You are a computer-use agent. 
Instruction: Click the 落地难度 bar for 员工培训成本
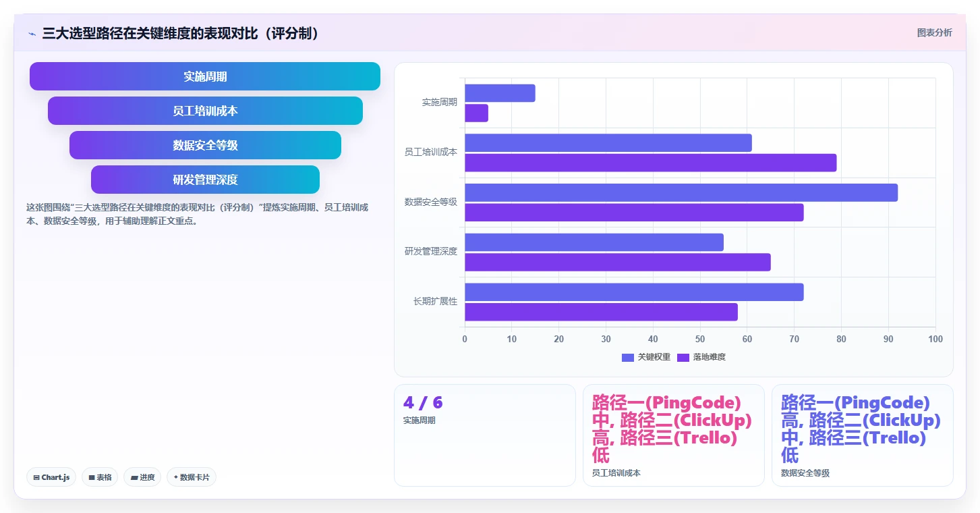coord(651,163)
